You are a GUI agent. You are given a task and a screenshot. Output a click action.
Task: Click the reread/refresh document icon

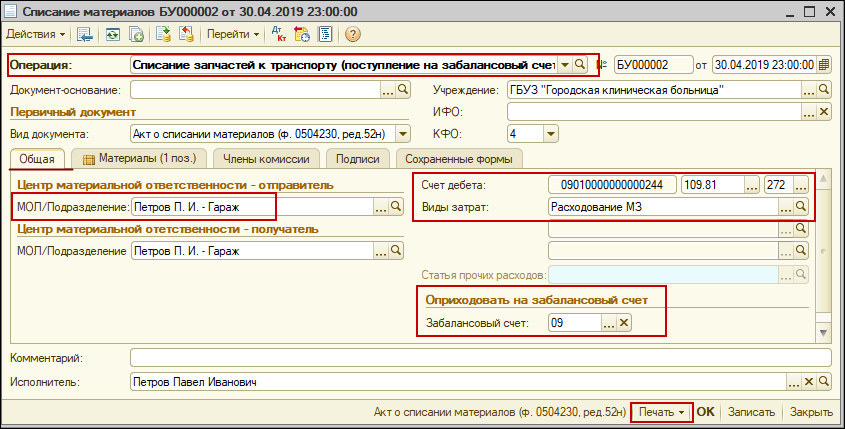112,34
